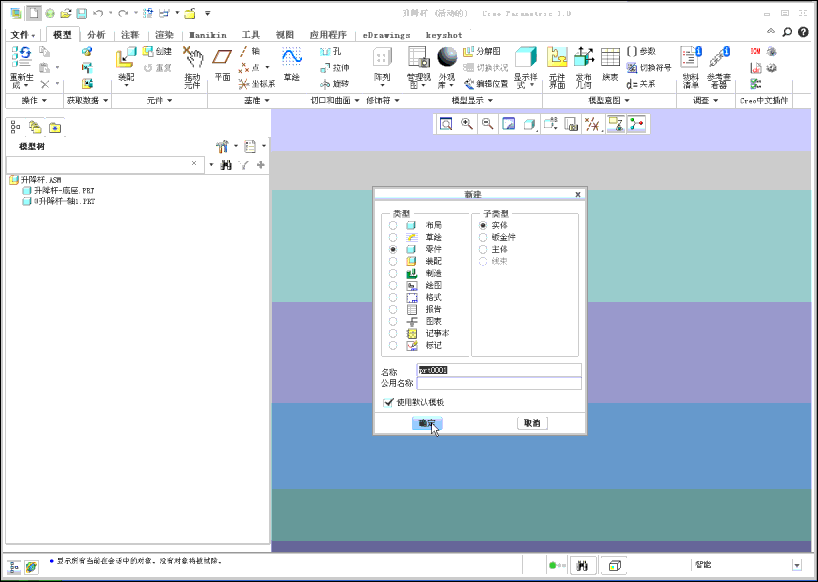The width and height of the screenshot is (818, 582).
Task: Switch to the Analysis (分析) tab
Action: [96, 35]
